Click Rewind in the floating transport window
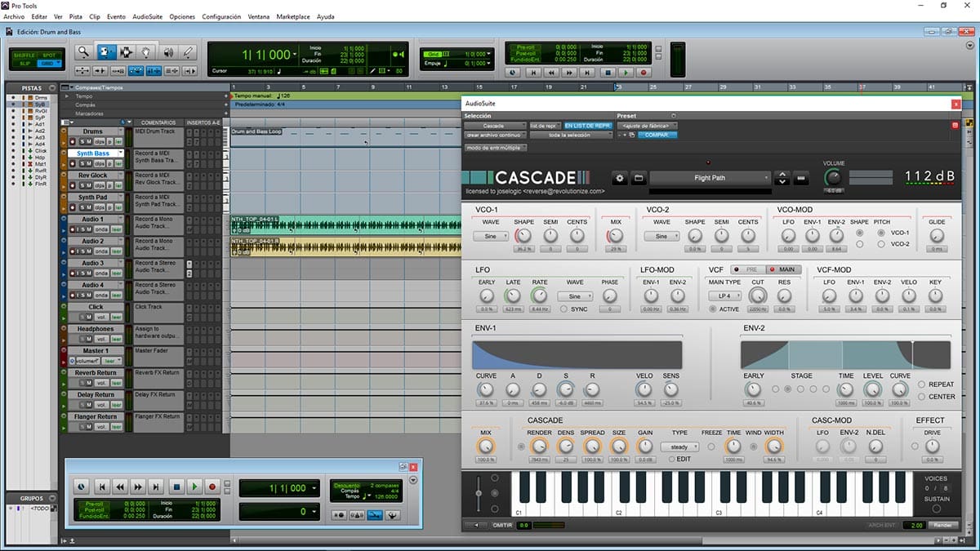980x551 pixels. (x=120, y=487)
